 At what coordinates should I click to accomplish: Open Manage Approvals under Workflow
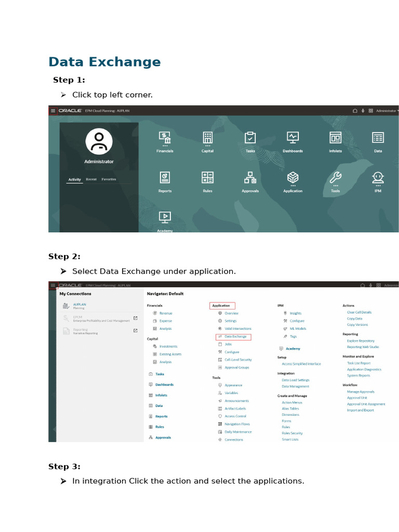coord(361,392)
